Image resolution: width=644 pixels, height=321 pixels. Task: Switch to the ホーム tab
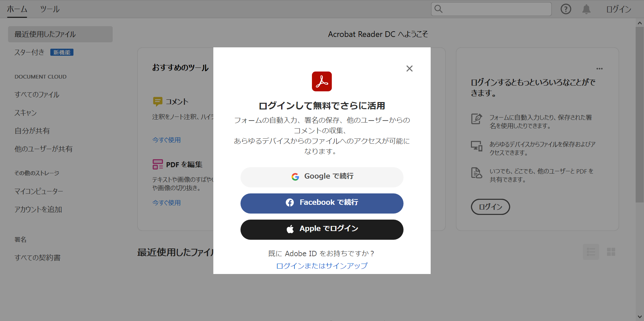point(17,9)
